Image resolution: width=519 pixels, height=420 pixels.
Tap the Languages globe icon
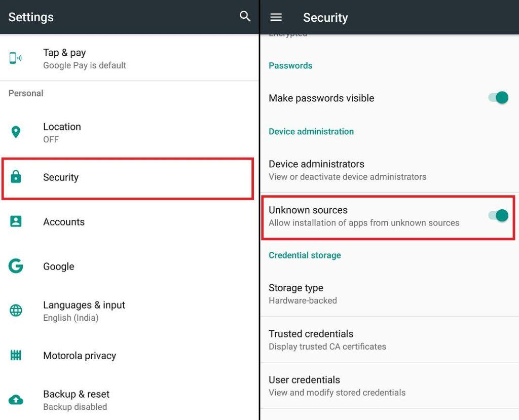(x=16, y=311)
